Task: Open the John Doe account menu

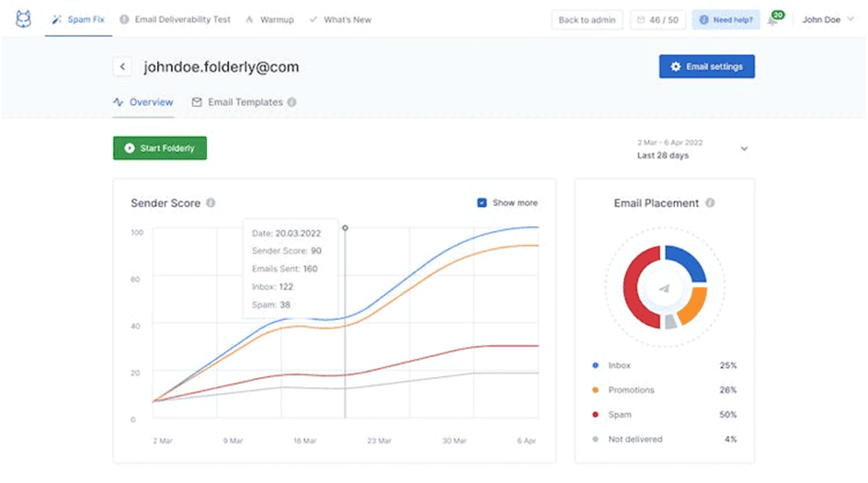Action: (828, 19)
